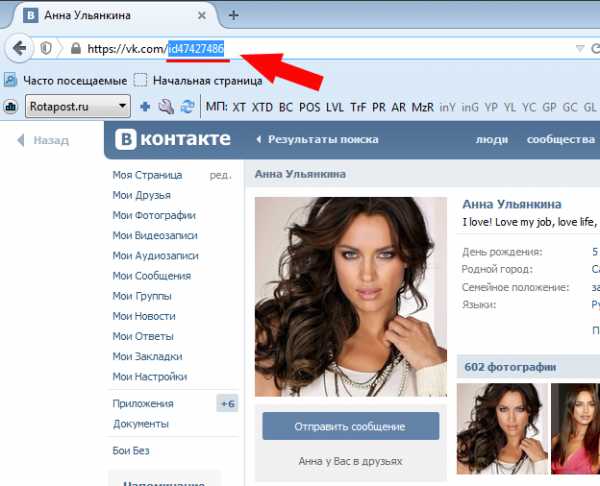Click the BC metric in toolbar
The image size is (600, 486).
pyautogui.click(x=286, y=107)
